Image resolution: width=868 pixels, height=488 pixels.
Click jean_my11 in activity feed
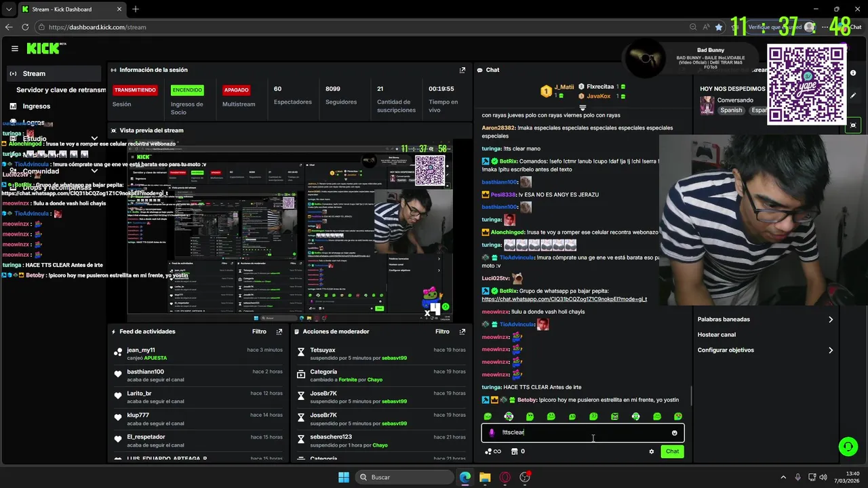pyautogui.click(x=140, y=350)
